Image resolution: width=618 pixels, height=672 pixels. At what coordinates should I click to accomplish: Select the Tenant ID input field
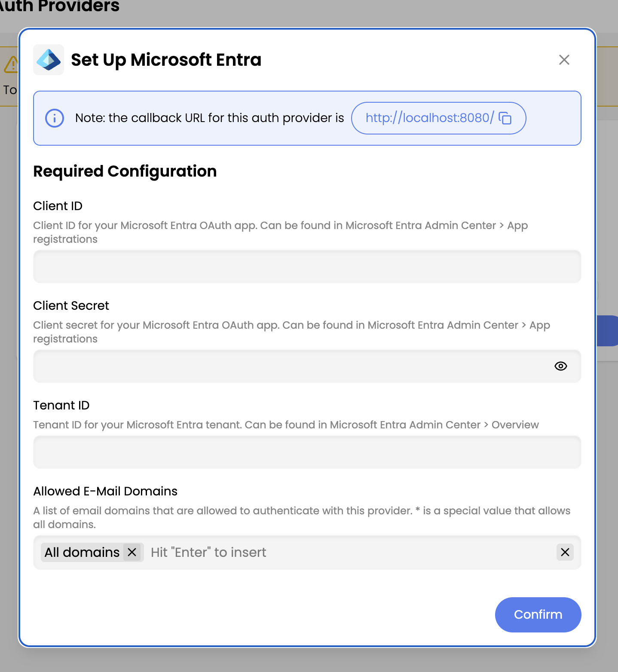(x=307, y=452)
